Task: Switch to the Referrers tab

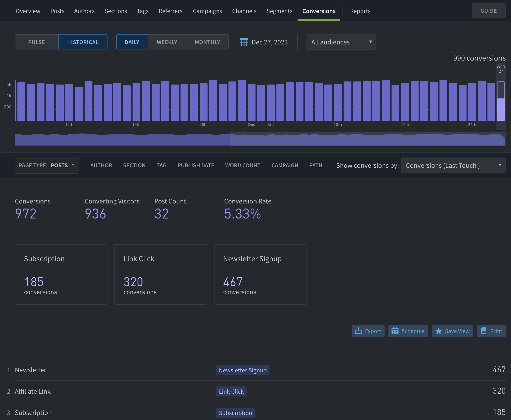Action: click(170, 11)
